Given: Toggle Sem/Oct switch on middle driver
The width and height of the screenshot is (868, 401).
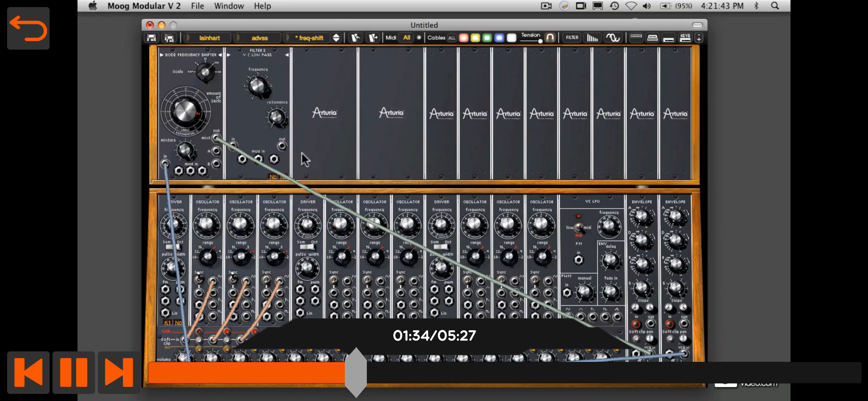Looking at the screenshot, I should [307, 247].
